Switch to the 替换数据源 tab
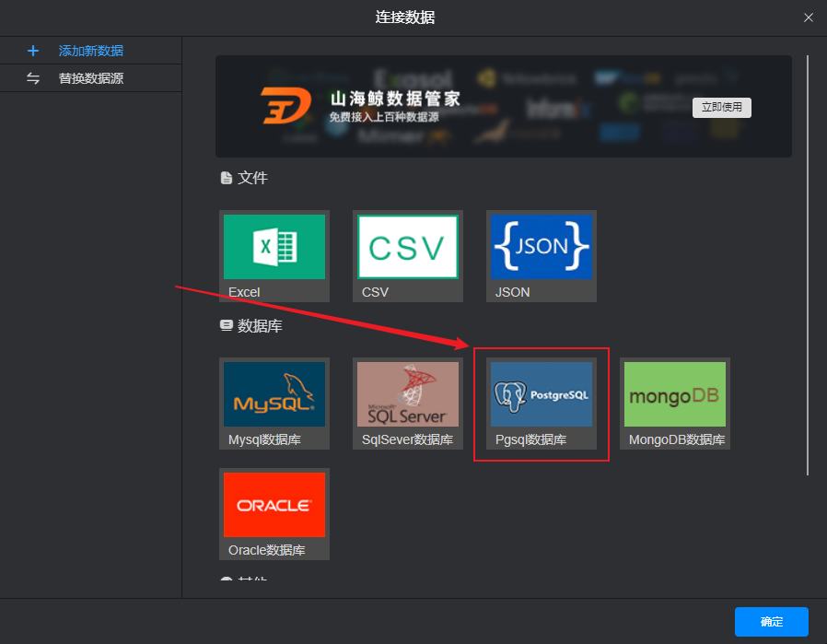Screen dimensions: 827x644 [x=91, y=78]
